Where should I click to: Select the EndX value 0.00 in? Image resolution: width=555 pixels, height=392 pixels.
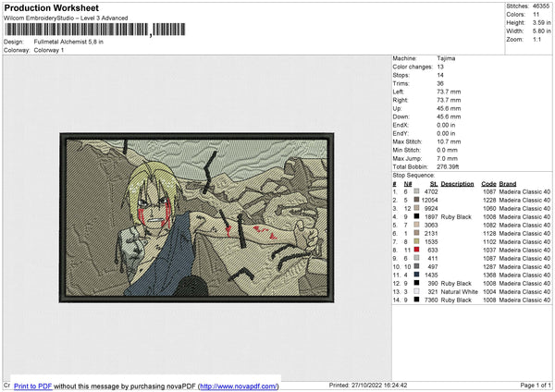click(446, 125)
